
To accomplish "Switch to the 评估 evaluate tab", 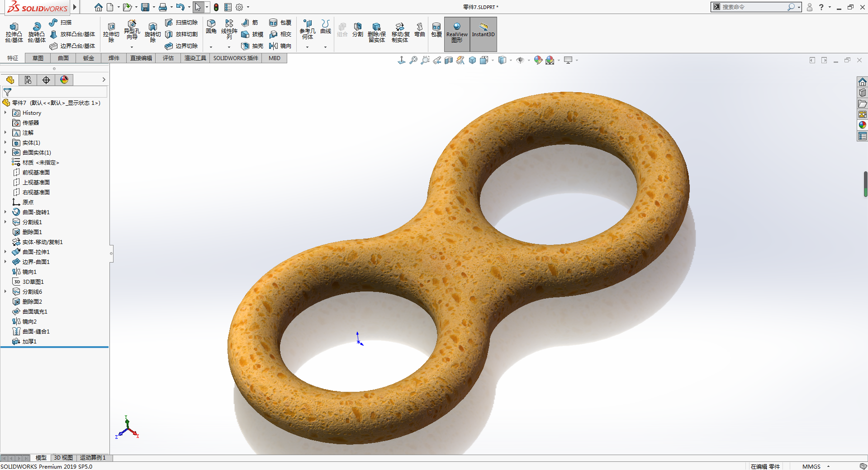I will tap(168, 58).
